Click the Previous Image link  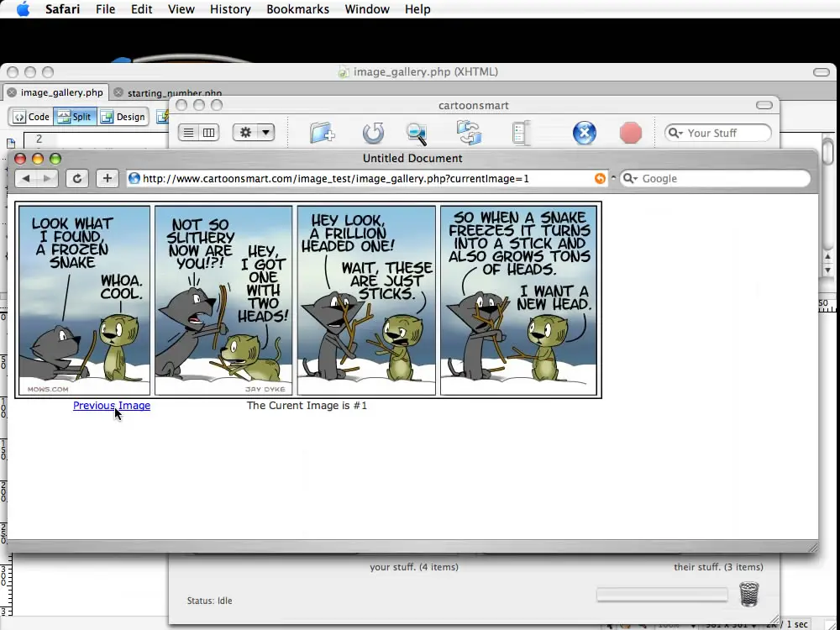[x=112, y=406]
